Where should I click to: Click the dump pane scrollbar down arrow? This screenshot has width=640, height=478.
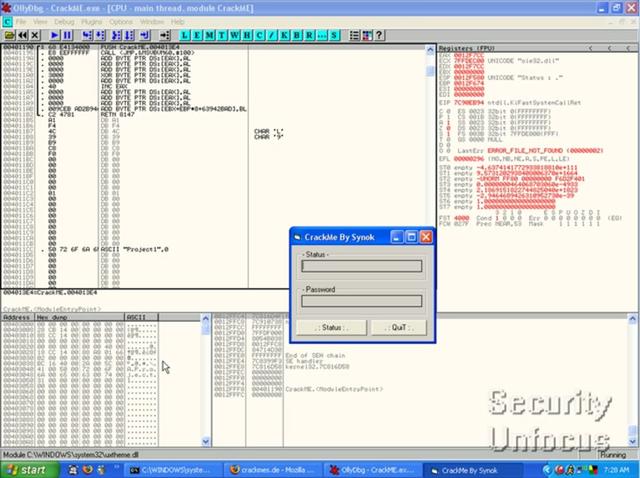point(206,441)
